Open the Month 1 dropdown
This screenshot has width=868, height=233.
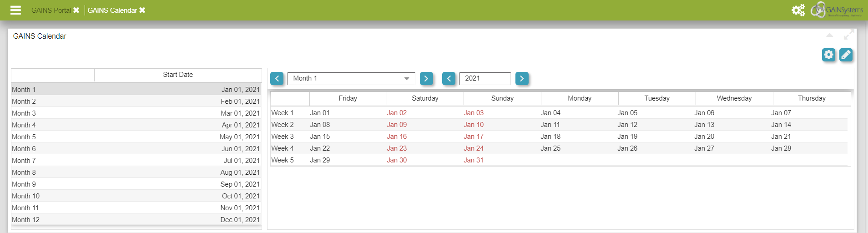(351, 78)
